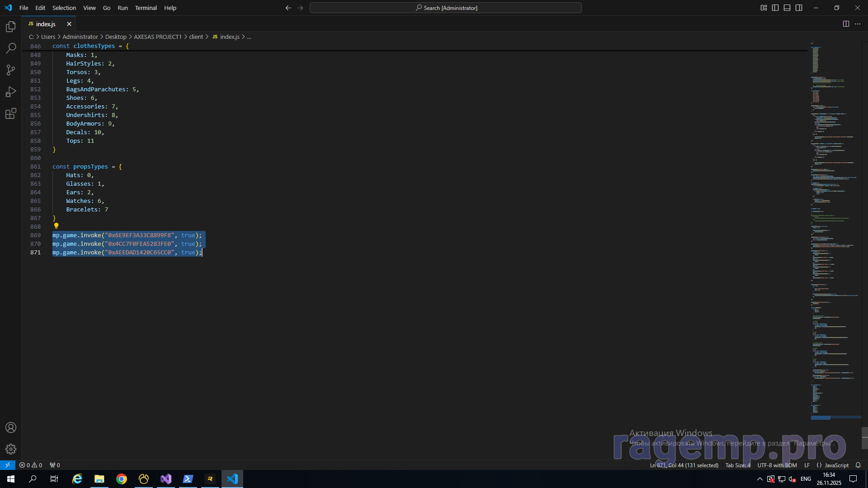Open the Terminal menu
This screenshot has width=868, height=488.
tap(146, 8)
